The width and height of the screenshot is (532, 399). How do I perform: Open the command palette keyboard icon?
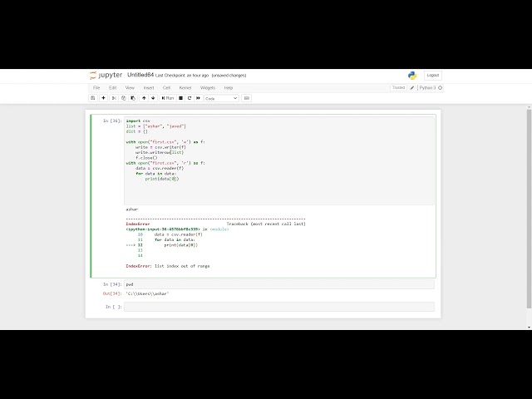[x=247, y=98]
